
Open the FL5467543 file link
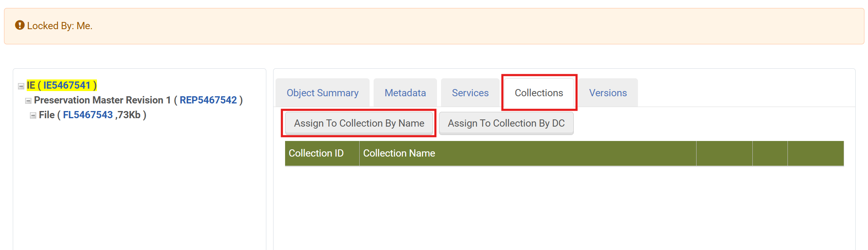(x=87, y=115)
